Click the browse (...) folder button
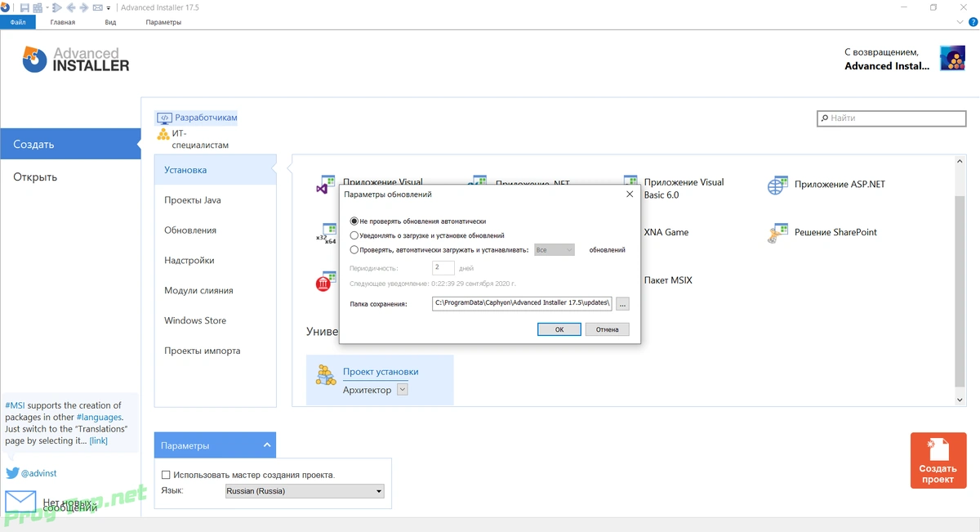Viewport: 980px width, 532px height. pos(622,303)
